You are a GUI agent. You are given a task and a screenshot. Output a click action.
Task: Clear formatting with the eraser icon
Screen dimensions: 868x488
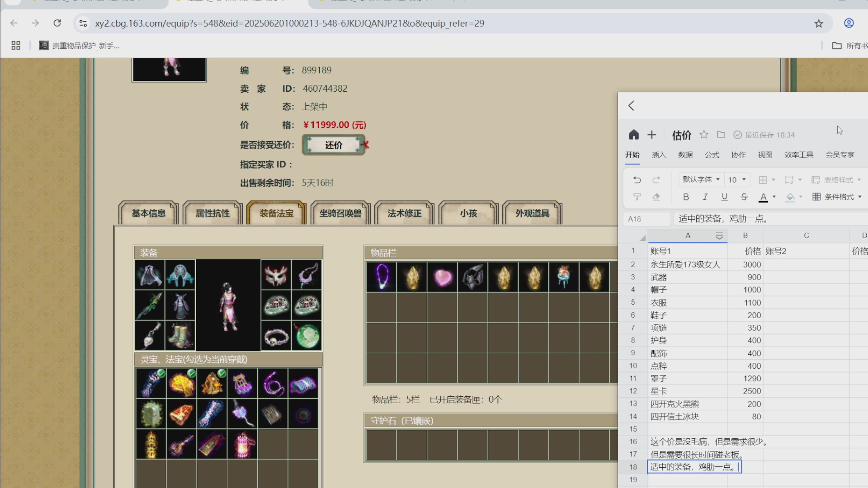click(x=656, y=197)
